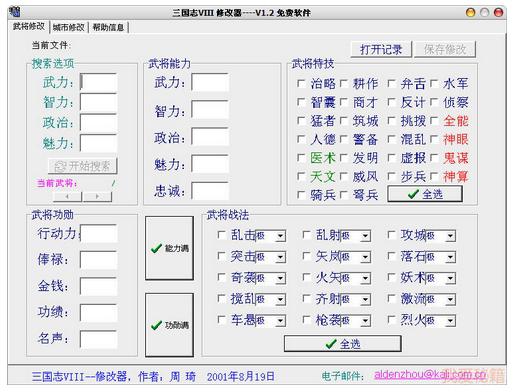Viewport: 513px width, 392px height.
Task: Click the 保存修改 button
Action: click(x=445, y=49)
